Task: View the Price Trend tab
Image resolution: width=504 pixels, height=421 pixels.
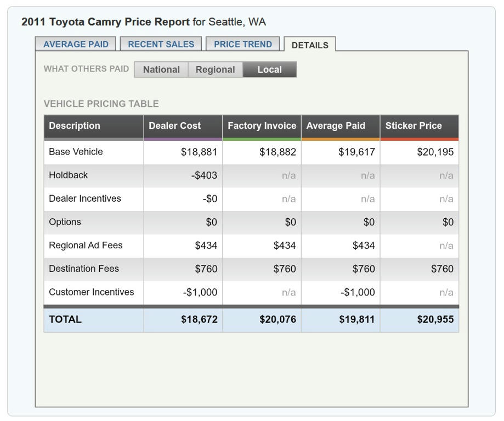Action: pyautogui.click(x=243, y=44)
